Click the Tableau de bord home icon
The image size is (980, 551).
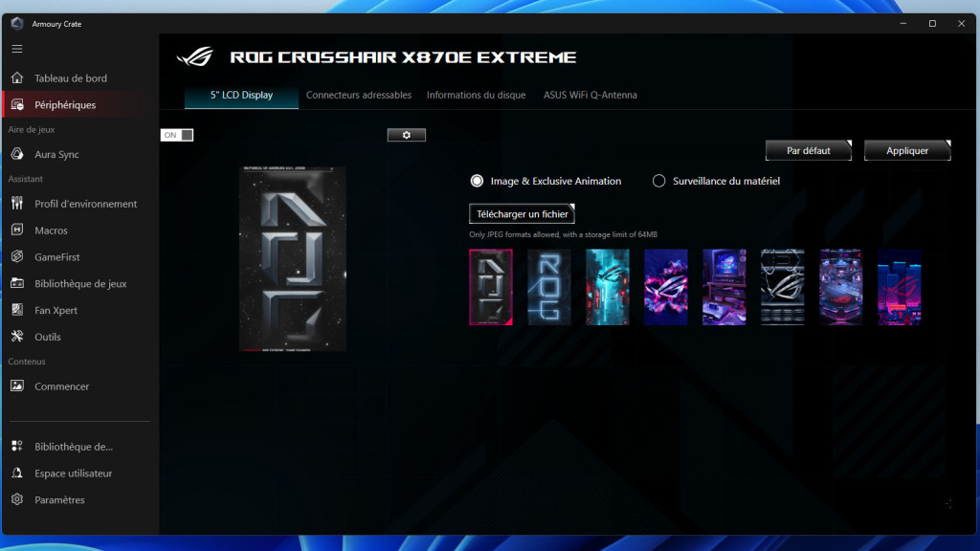click(x=17, y=78)
